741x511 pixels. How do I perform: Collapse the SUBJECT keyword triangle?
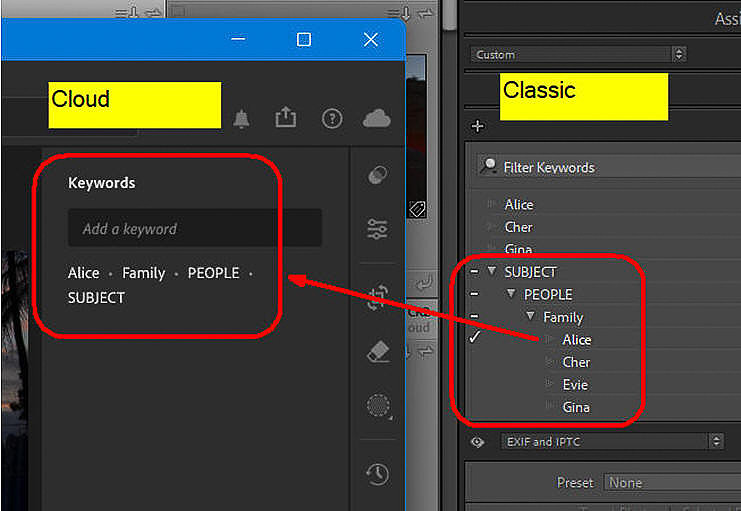click(x=492, y=271)
